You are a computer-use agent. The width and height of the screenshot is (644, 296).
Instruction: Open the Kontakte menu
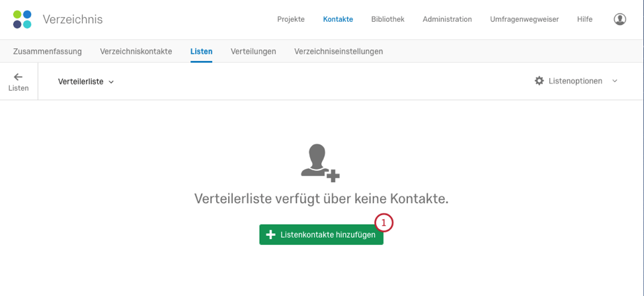tap(338, 19)
